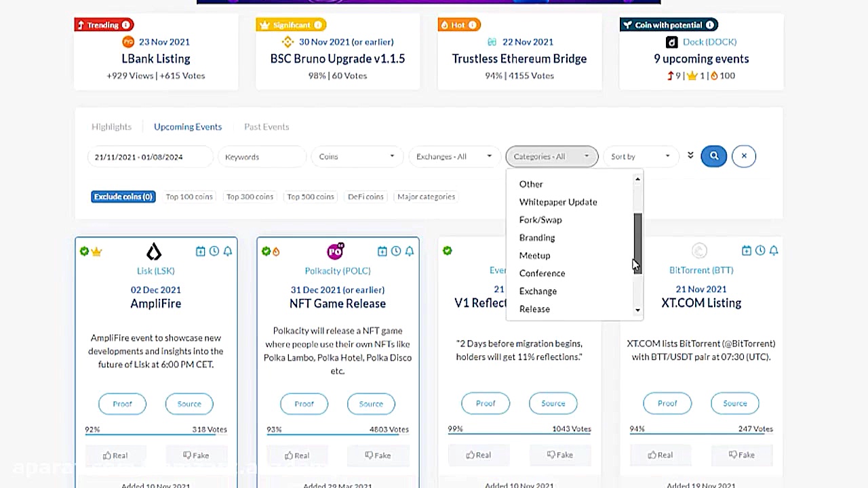This screenshot has height=488, width=868.
Task: Toggle Top 500 coins filter
Action: [x=311, y=197]
